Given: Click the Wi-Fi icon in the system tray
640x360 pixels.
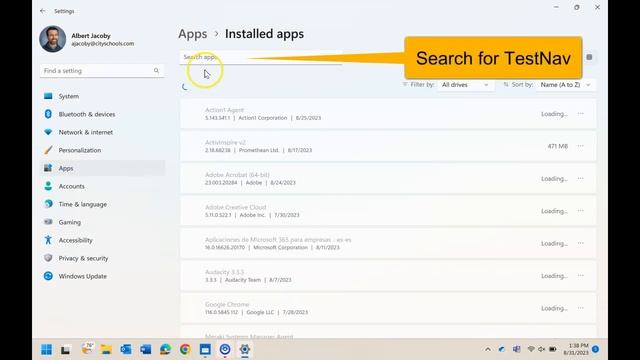Looking at the screenshot, I should click(531, 349).
